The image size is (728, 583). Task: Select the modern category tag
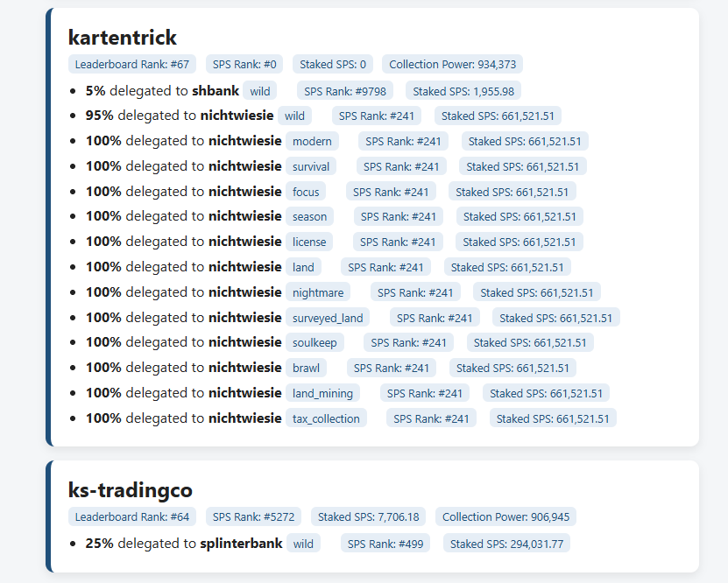(x=312, y=142)
